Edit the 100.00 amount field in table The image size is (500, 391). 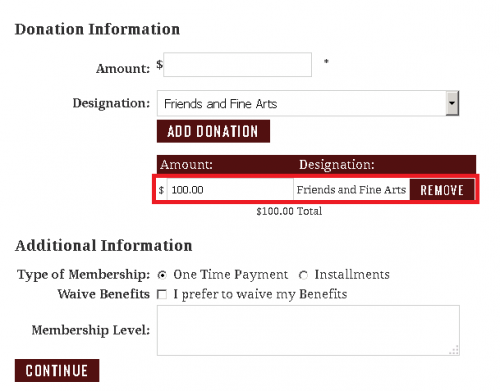[230, 190]
